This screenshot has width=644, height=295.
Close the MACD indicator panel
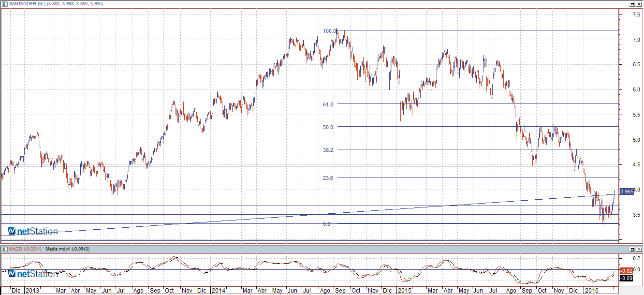[x=639, y=249]
